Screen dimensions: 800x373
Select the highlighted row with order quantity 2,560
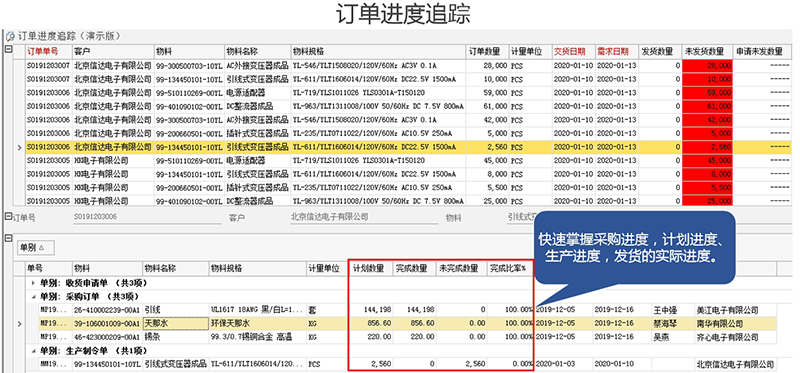tap(408, 147)
